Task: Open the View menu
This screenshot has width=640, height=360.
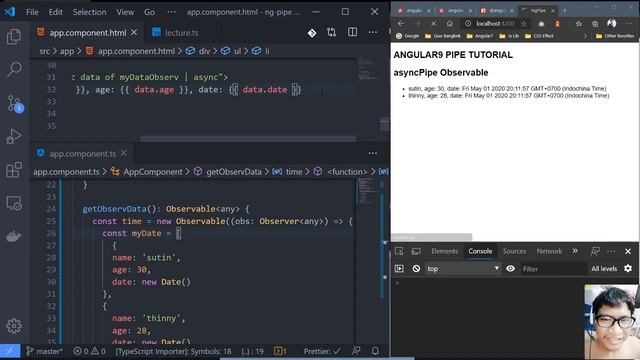Action: pos(125,12)
